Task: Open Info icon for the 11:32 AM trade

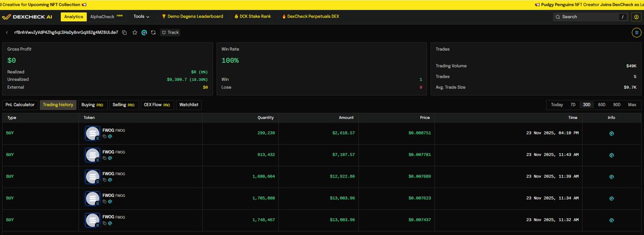Action: (611, 220)
